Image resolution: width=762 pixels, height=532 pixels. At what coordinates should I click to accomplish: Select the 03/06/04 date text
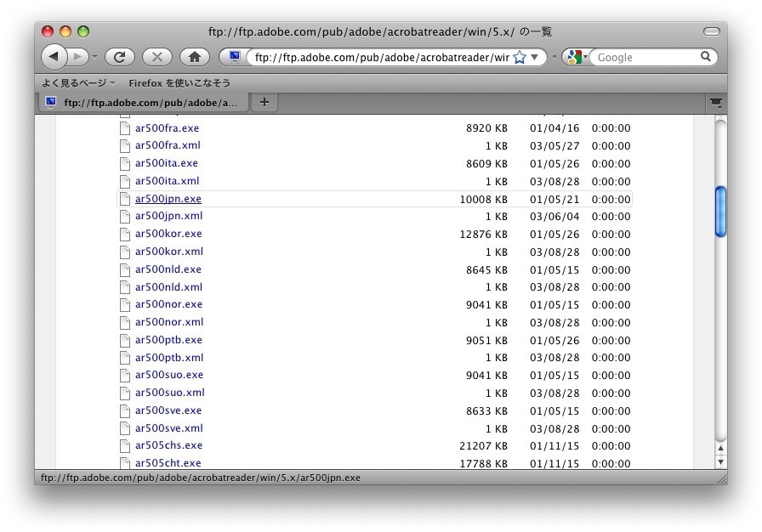click(x=554, y=217)
